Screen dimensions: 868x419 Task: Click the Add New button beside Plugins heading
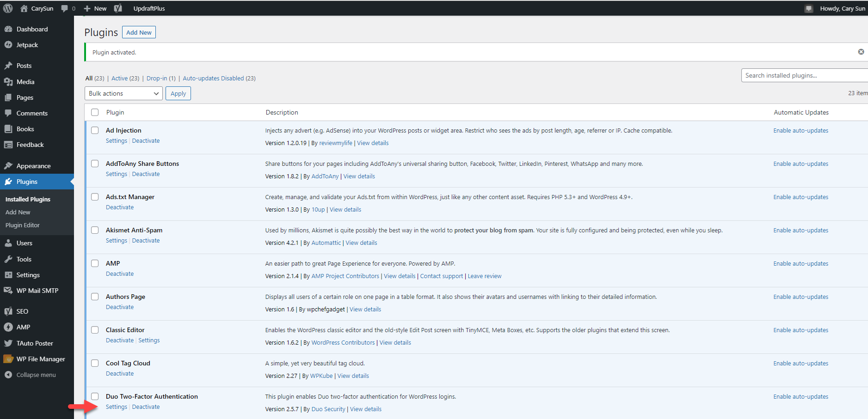[139, 32]
